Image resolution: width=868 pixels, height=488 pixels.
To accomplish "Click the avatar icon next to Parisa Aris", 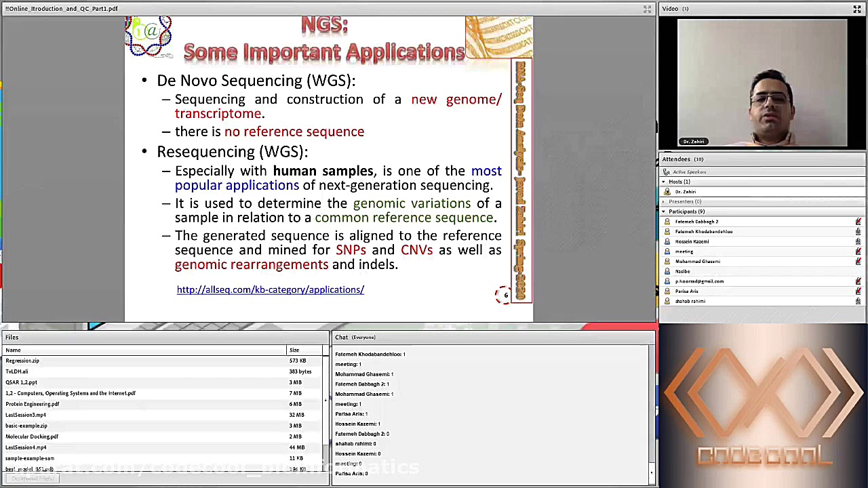I will pos(667,291).
